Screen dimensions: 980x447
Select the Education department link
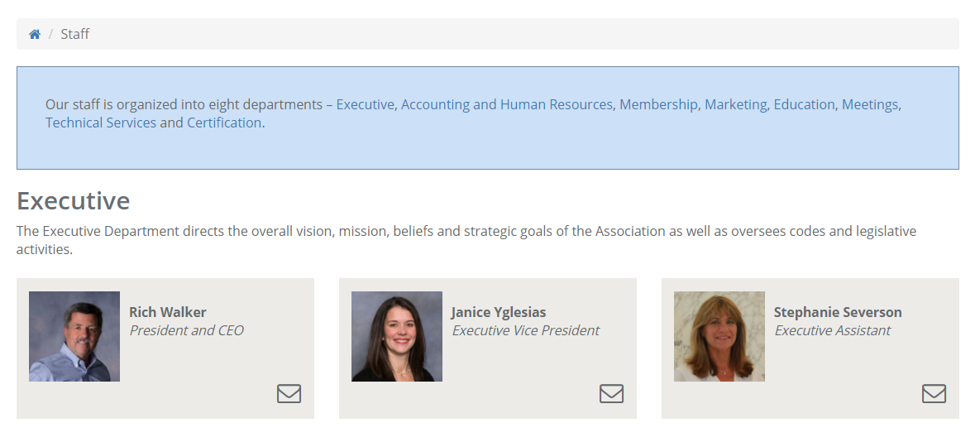(x=804, y=105)
